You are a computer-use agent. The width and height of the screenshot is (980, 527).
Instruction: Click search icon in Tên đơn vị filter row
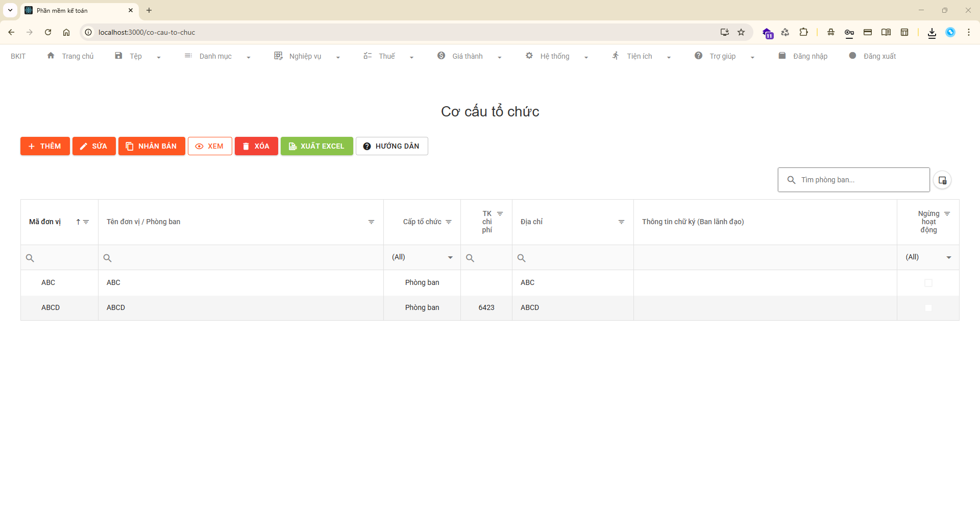point(107,258)
